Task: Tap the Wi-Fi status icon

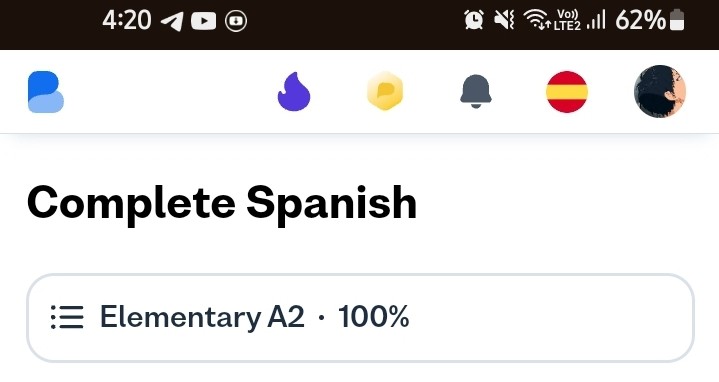Action: [x=536, y=20]
